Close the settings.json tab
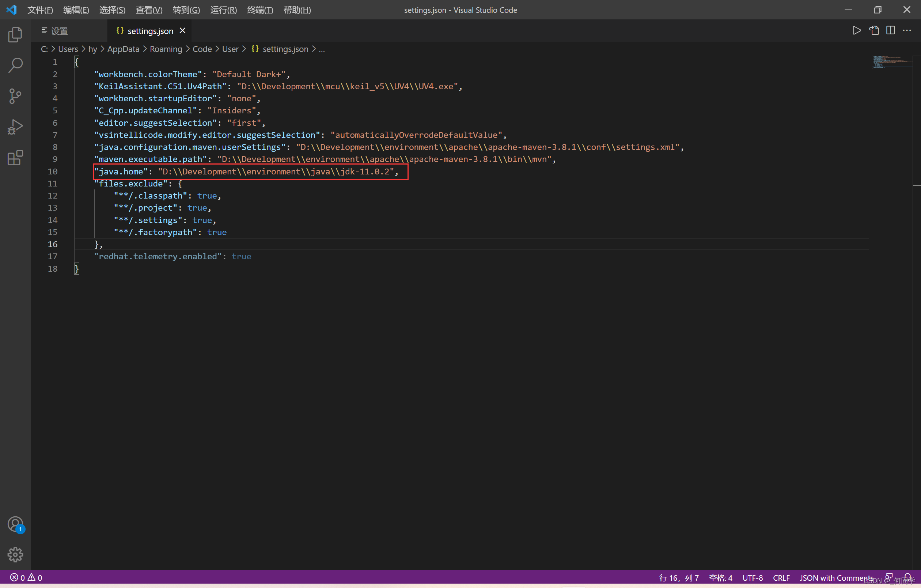The width and height of the screenshot is (921, 588). [183, 31]
